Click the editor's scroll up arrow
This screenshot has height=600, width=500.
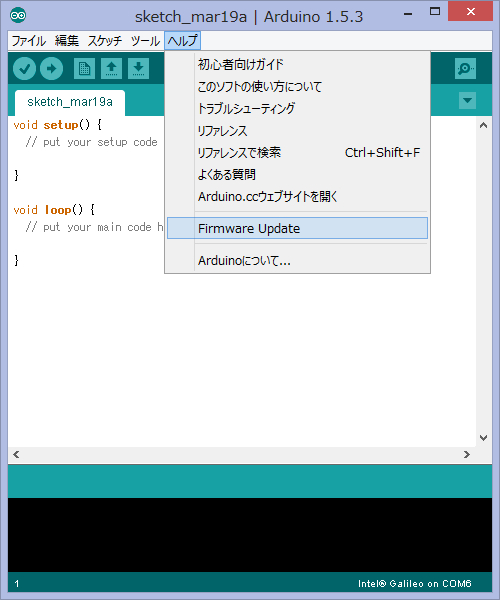[484, 125]
